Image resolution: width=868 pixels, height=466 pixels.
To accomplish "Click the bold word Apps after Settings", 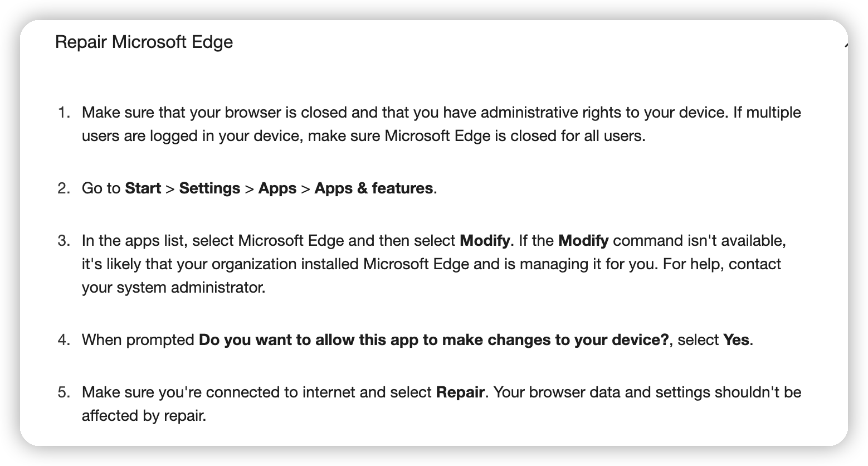I will 277,188.
